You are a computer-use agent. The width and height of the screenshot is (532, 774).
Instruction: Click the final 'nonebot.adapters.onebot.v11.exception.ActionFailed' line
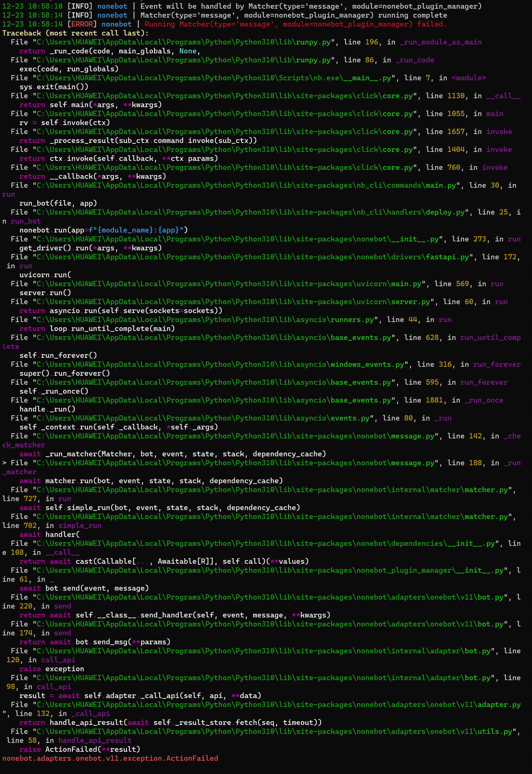point(110,758)
